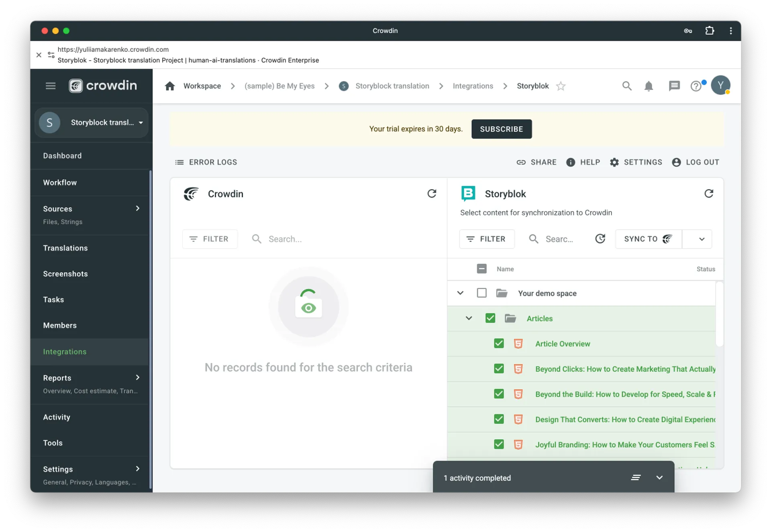Open the hamburger menu in sidebar
Image resolution: width=771 pixels, height=532 pixels.
click(x=51, y=86)
